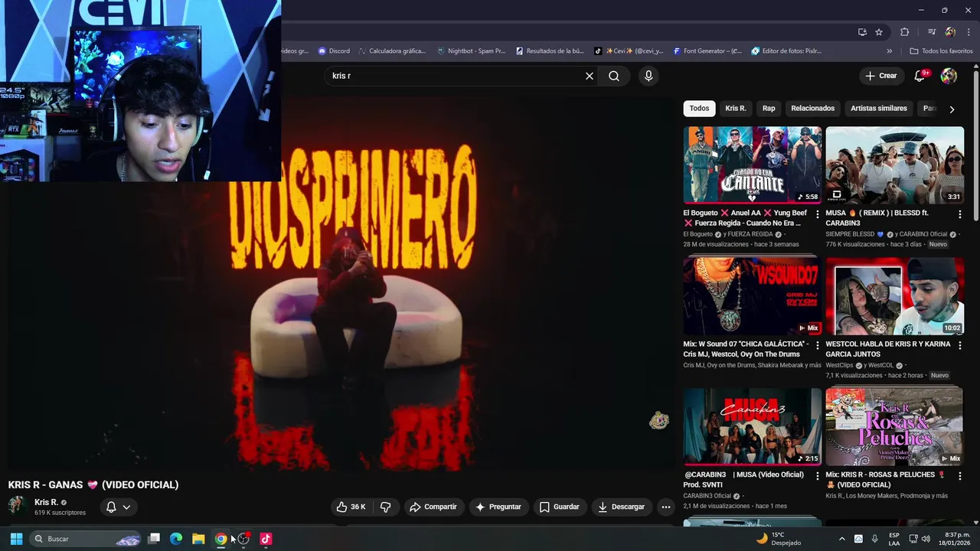This screenshot has height=551, width=980.
Task: Launch Microsoft Edge from the taskbar
Action: click(176, 539)
